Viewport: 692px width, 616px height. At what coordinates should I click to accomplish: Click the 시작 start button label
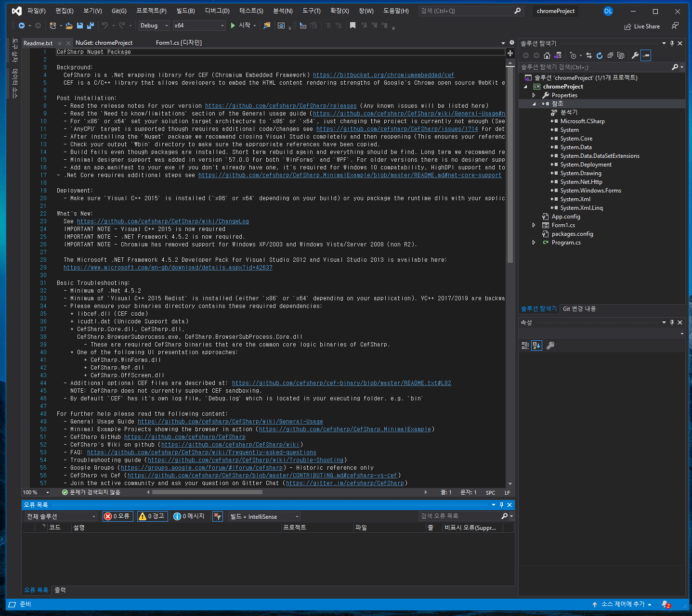245,26
